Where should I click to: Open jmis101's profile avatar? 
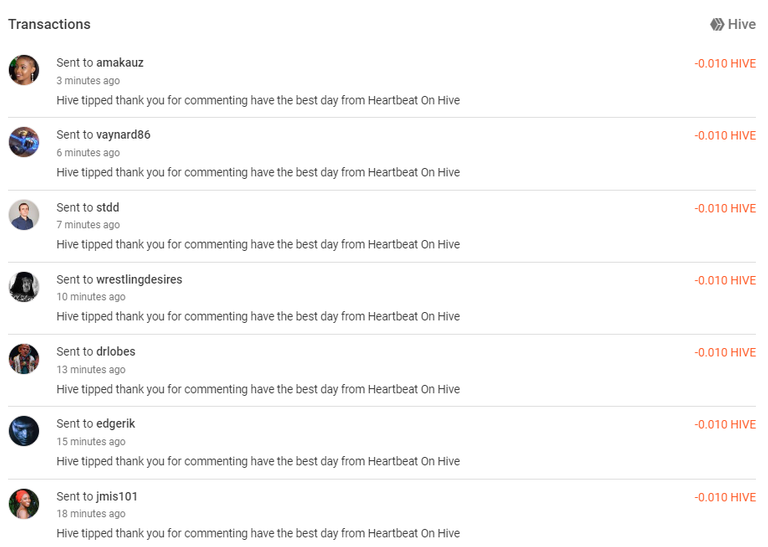pos(24,503)
